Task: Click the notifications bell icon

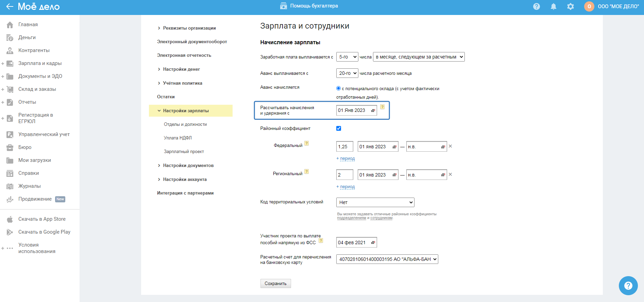Action: 554,6
